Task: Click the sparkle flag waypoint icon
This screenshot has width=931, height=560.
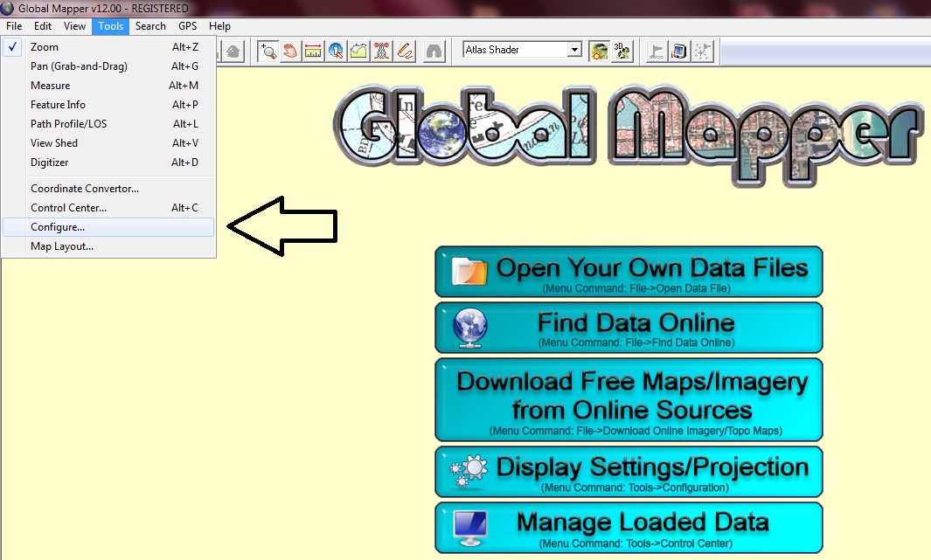Action: click(703, 51)
